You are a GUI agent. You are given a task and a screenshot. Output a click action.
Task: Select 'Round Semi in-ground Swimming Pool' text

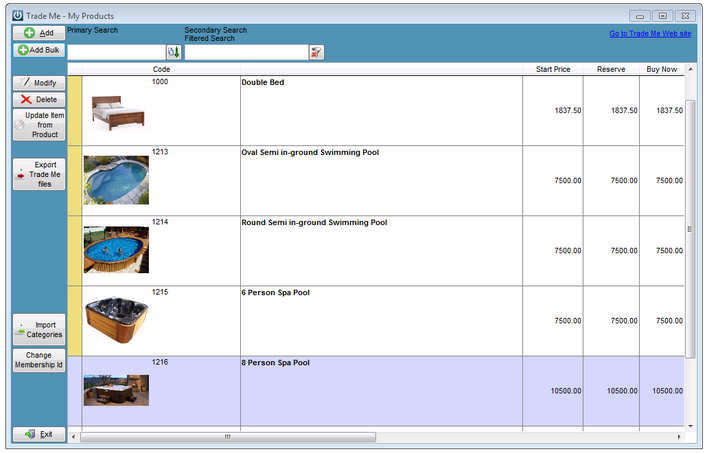coord(314,222)
